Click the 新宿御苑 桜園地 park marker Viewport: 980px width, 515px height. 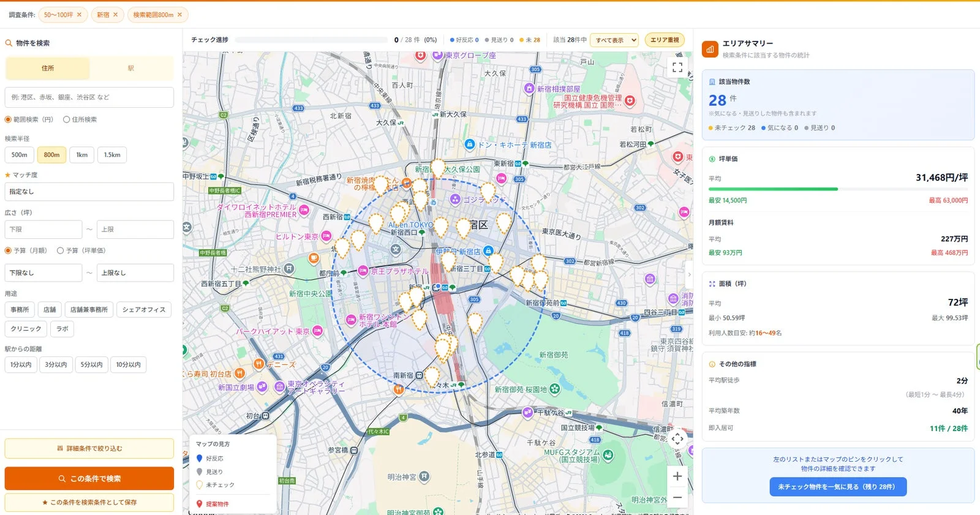555,389
